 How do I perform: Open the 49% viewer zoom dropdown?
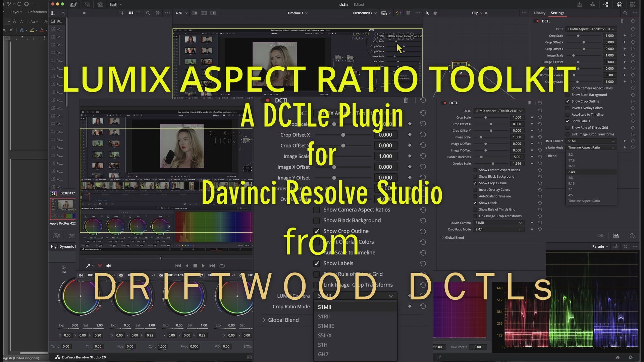tap(181, 13)
